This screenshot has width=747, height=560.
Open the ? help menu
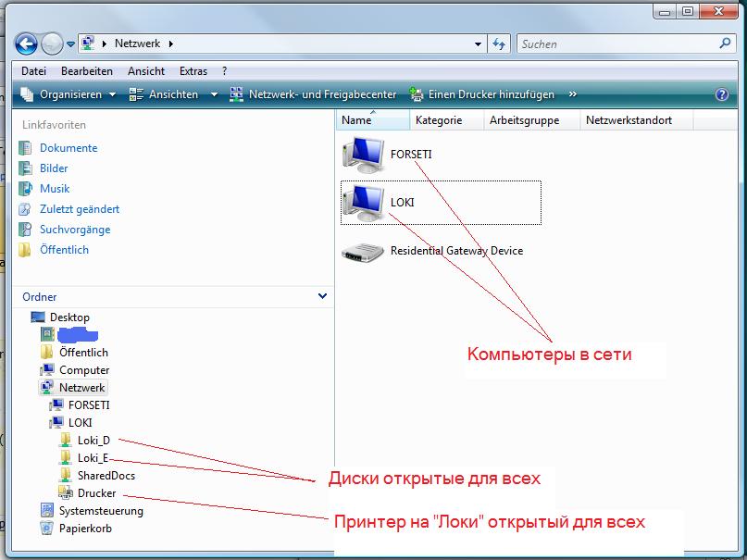coord(224,71)
